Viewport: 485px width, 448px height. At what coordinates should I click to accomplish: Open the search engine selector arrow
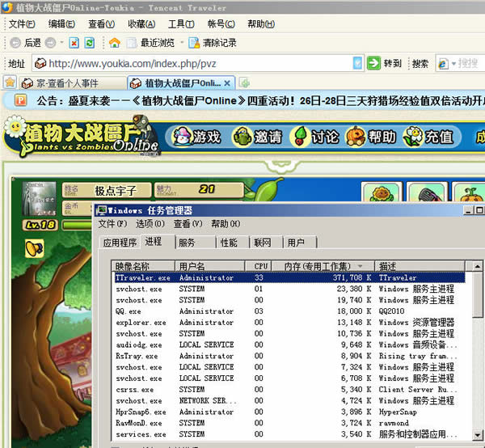(453, 64)
